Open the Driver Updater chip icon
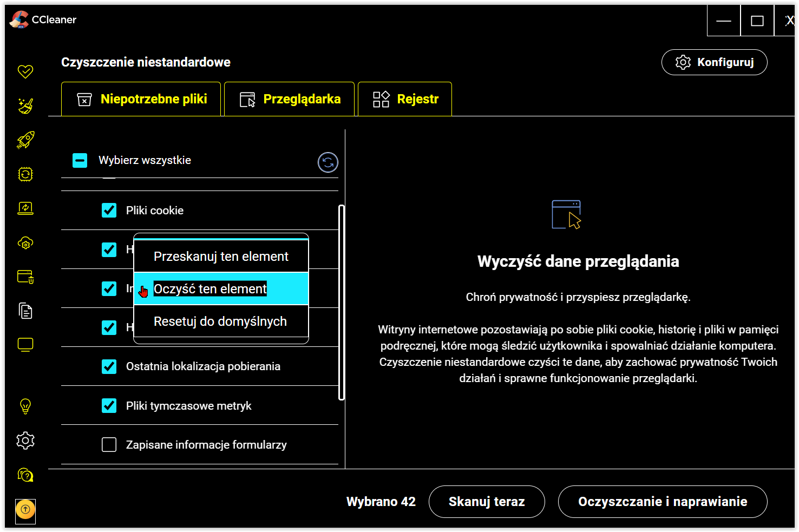 click(25, 174)
